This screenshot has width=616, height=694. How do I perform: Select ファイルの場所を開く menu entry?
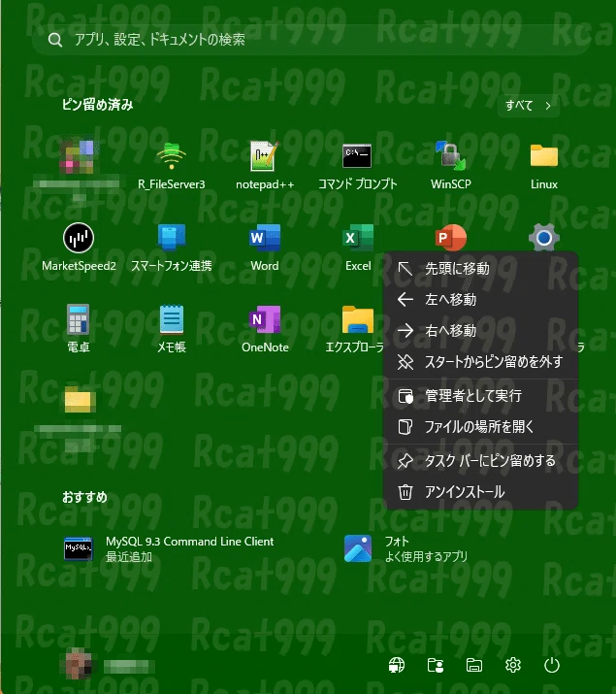pos(481,427)
